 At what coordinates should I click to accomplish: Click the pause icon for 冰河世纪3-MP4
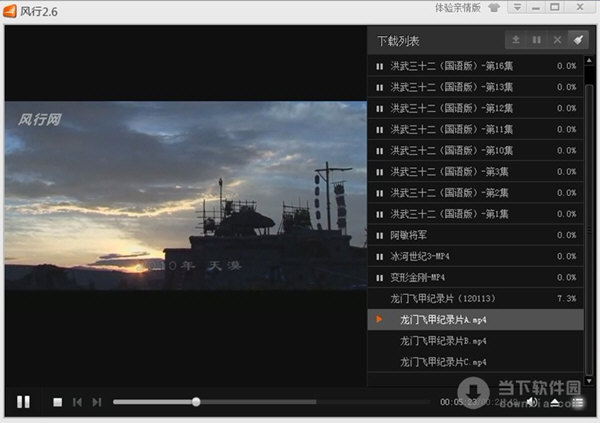coord(379,256)
